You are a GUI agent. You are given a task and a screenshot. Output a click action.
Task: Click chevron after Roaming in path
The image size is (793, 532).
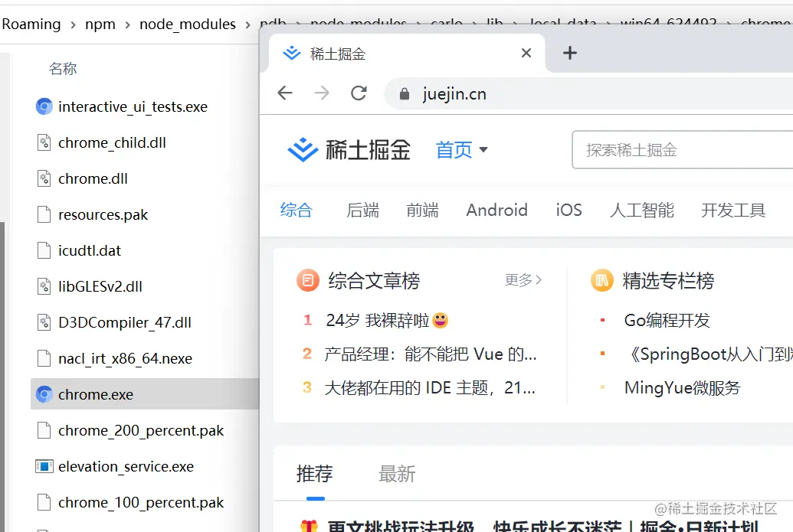[74, 24]
